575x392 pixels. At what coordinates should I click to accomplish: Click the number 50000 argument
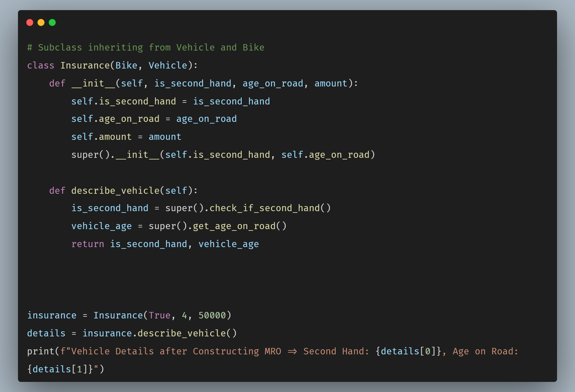(212, 315)
